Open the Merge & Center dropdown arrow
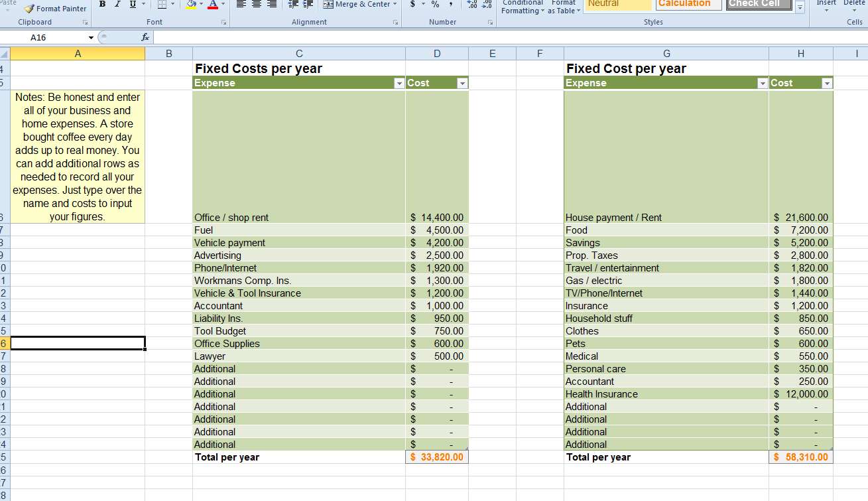 tap(395, 4)
